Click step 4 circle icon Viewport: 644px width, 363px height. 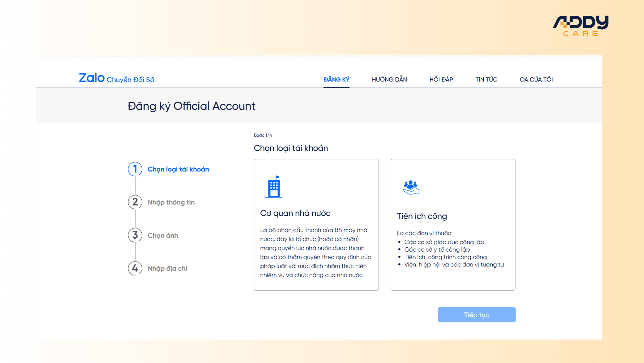135,268
